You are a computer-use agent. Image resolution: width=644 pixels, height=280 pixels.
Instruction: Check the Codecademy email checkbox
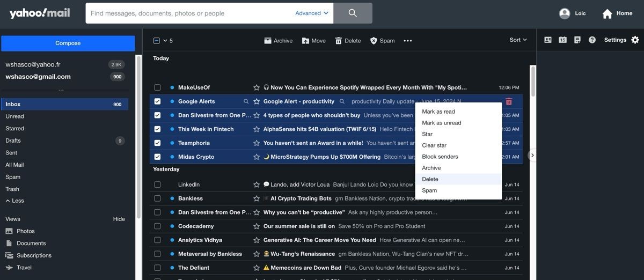[x=157, y=226]
